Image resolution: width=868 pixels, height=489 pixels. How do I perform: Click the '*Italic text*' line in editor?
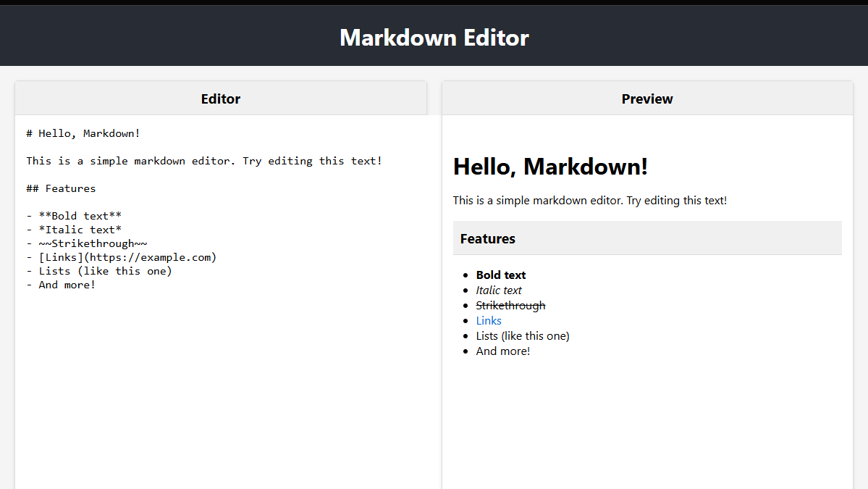(x=80, y=230)
